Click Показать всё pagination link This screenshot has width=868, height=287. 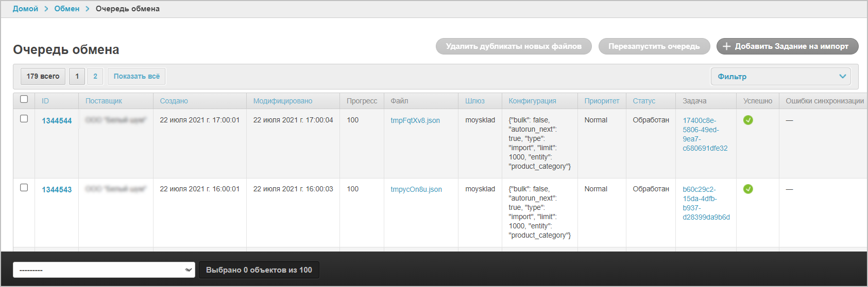click(x=137, y=76)
